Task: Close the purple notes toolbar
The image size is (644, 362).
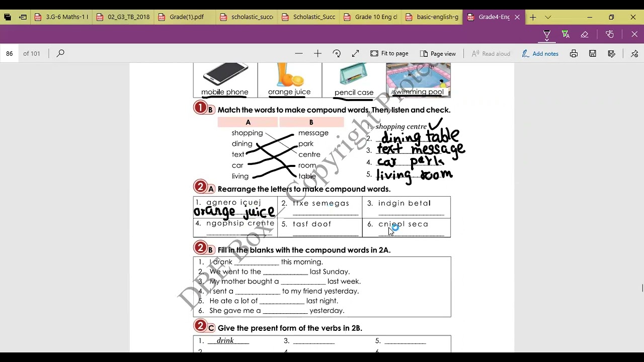Action: [634, 35]
